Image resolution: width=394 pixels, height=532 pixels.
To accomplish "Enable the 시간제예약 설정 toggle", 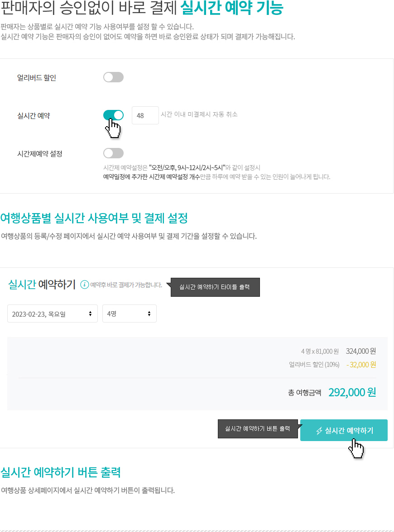I will click(x=113, y=153).
